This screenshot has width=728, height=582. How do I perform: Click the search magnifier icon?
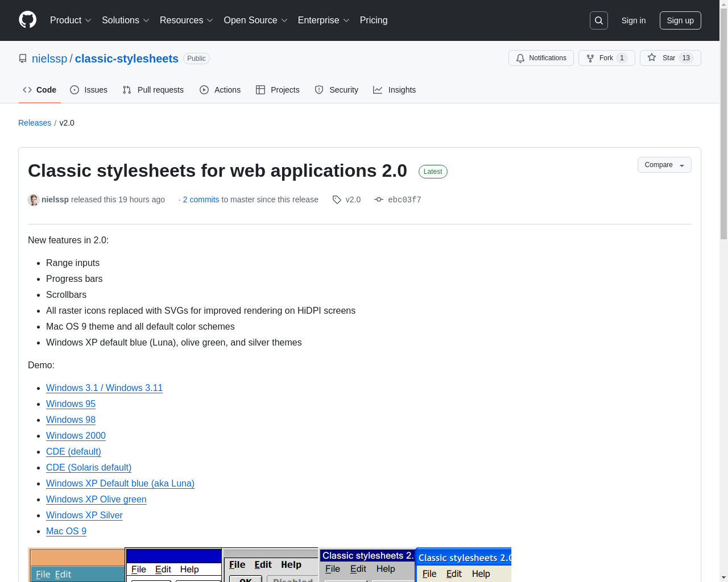pos(599,20)
